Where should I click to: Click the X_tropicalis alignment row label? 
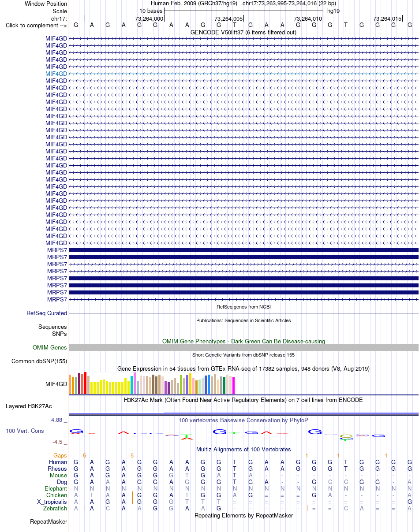pos(52,502)
